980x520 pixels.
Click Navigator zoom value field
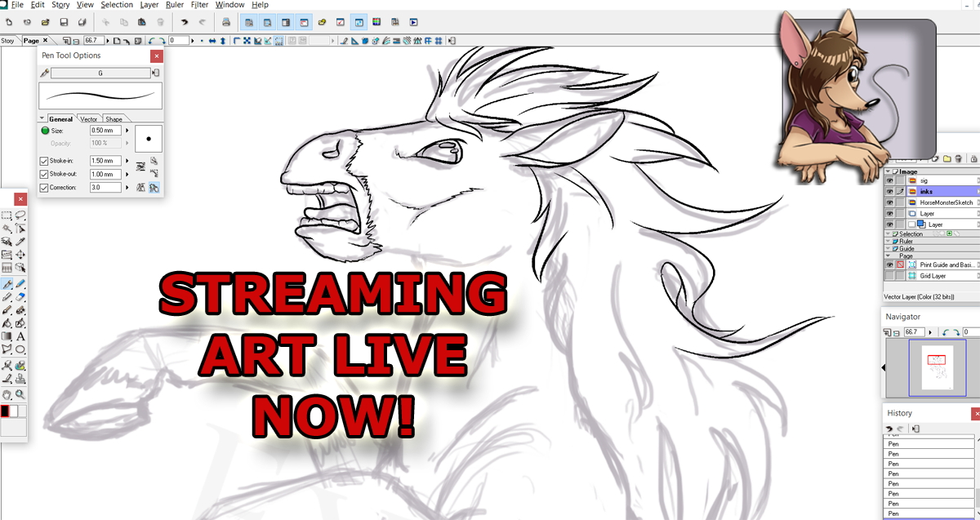(x=915, y=331)
